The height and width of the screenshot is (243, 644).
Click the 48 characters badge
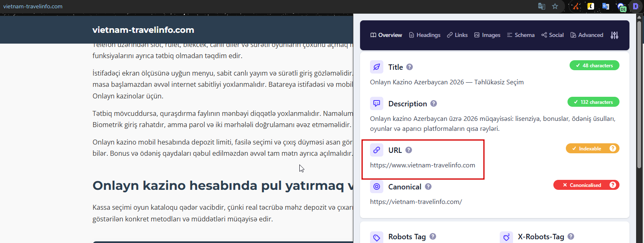pyautogui.click(x=594, y=65)
